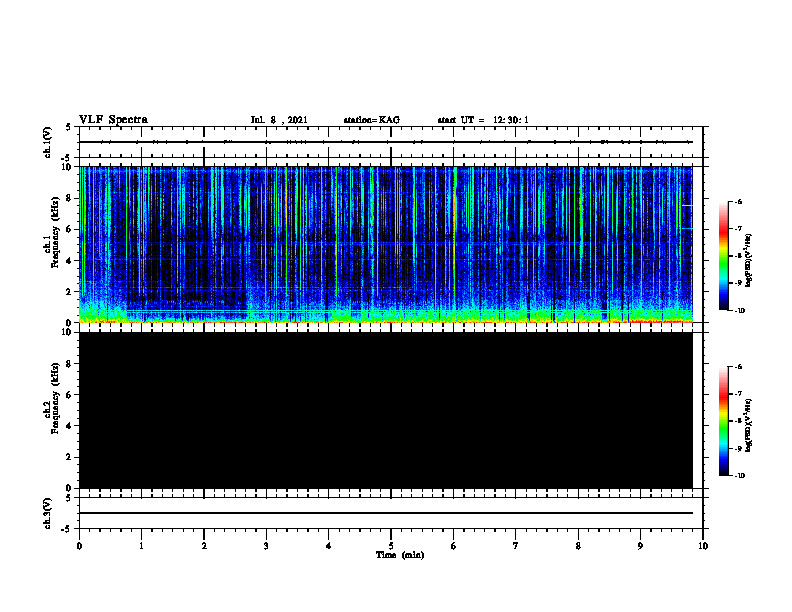Click time axis tick label "2"
Image resolution: width=792 pixels, height=612 pixels.
click(x=204, y=546)
